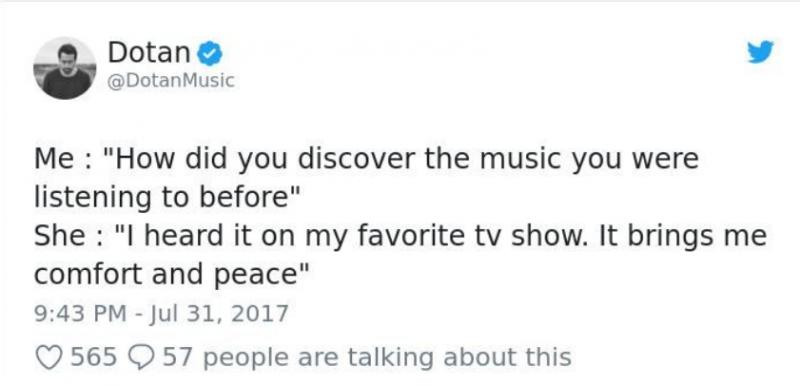Click the blue verified badge
Viewport: 800px width, 386px height.
pyautogui.click(x=209, y=54)
